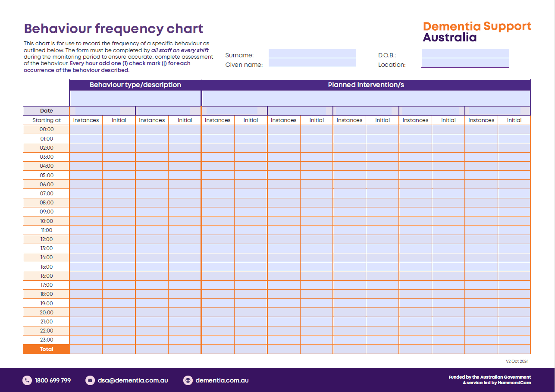Click the phone icon in the footer
This screenshot has width=555, height=392.
click(26, 380)
